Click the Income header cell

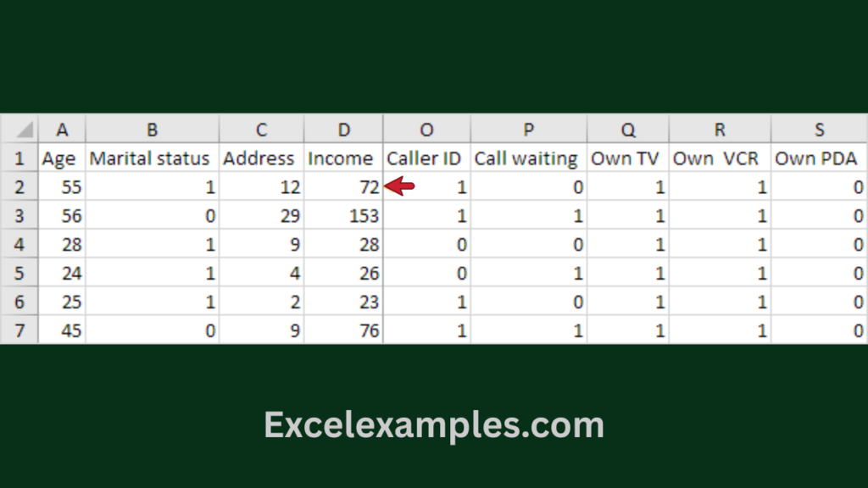(340, 158)
